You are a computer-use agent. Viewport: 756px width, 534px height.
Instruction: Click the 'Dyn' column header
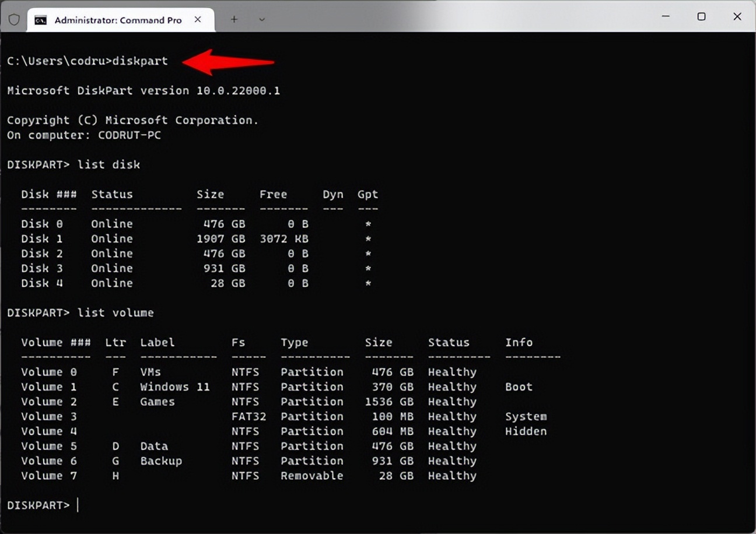pyautogui.click(x=333, y=195)
